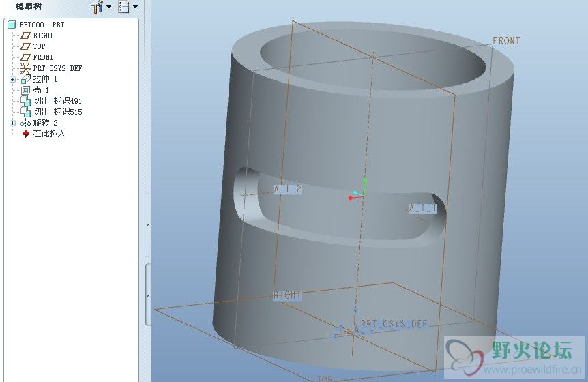
Task: Select the FRONT datum plane in tree
Action: point(43,57)
